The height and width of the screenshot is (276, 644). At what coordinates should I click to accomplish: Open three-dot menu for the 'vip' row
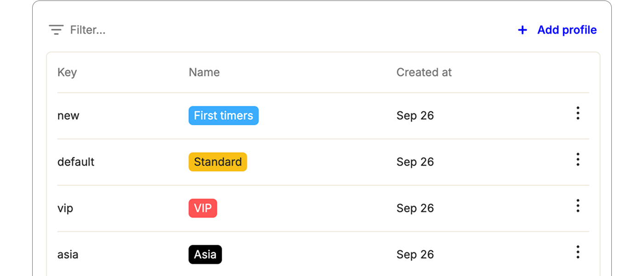578,206
